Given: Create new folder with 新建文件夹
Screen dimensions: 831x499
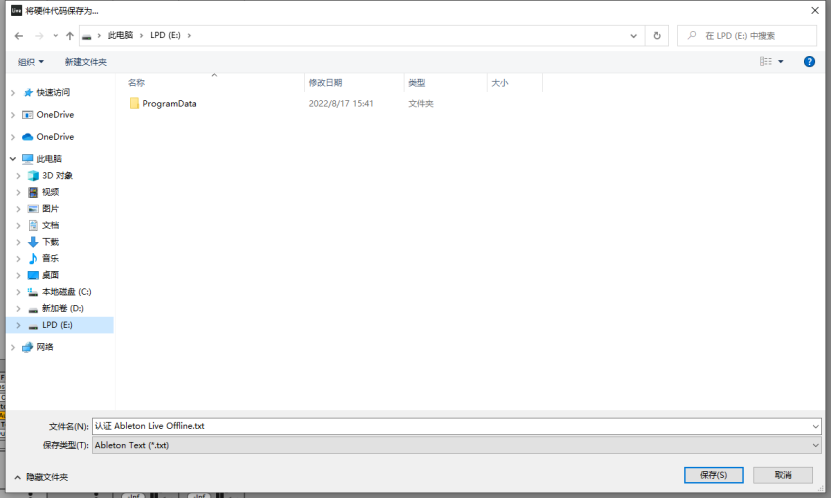Looking at the screenshot, I should click(x=86, y=62).
